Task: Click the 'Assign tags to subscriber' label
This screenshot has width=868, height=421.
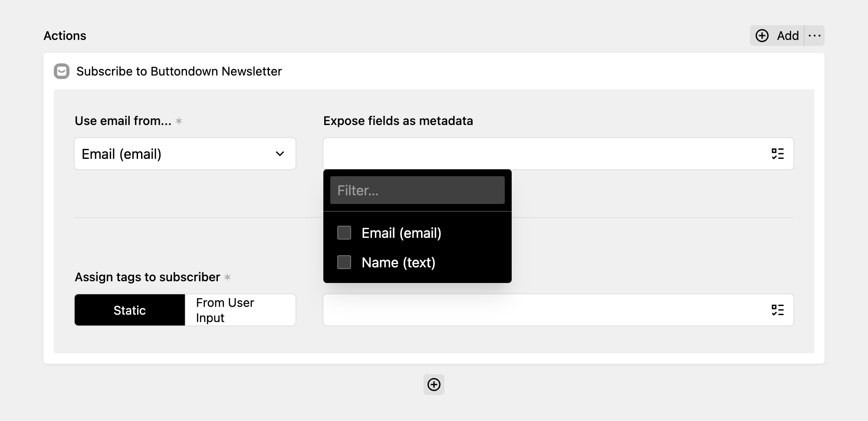Action: click(148, 277)
